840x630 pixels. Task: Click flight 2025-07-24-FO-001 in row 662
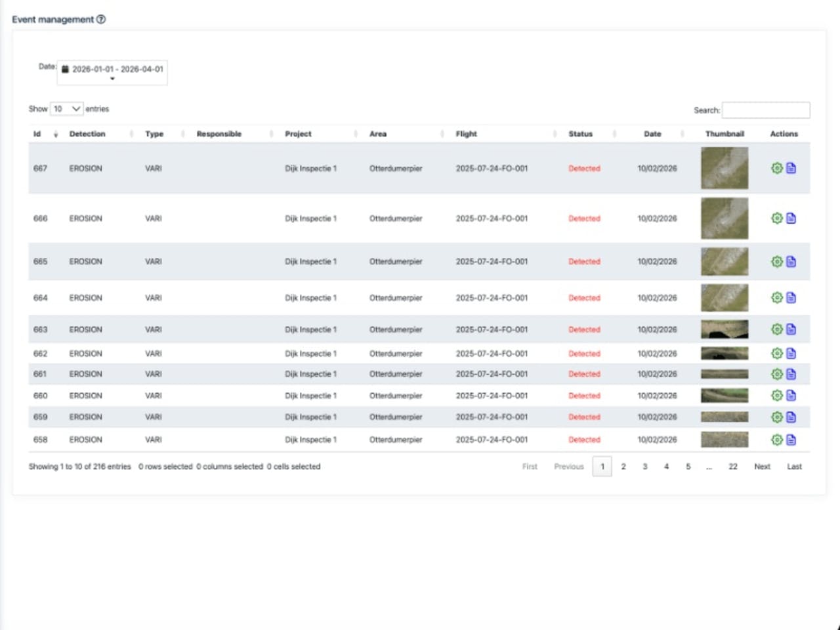tap(492, 353)
